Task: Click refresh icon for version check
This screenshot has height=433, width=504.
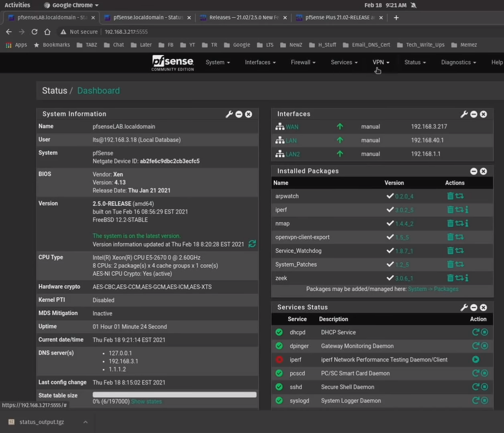Action: 252,244
